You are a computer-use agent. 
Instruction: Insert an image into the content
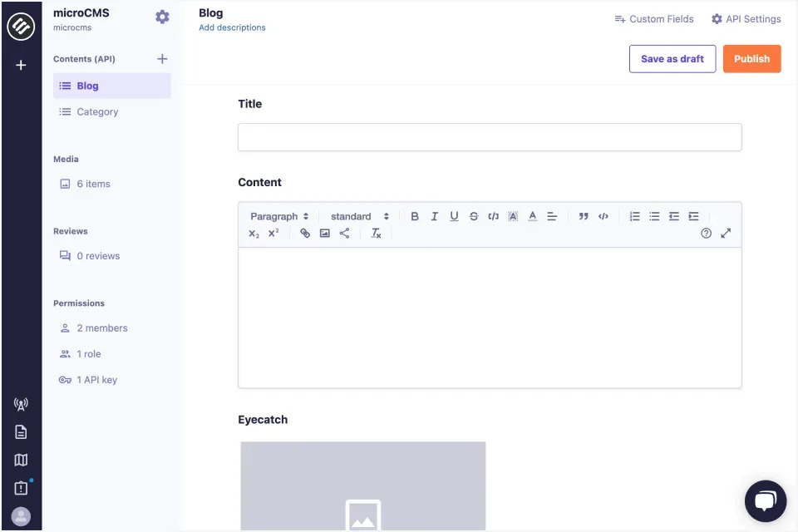[x=324, y=234]
